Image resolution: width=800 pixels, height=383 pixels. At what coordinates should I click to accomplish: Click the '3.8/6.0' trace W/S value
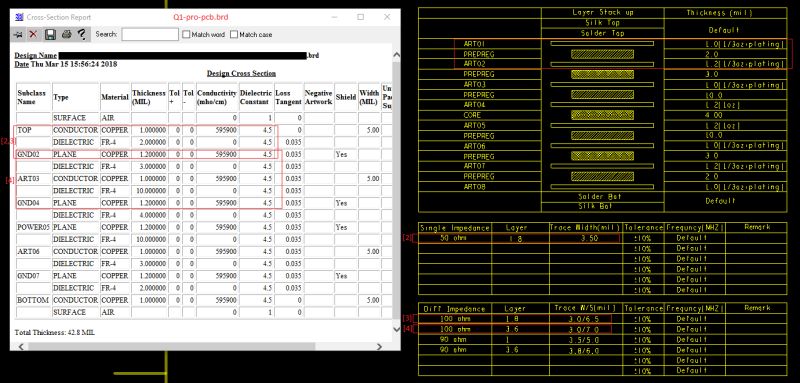(585, 350)
